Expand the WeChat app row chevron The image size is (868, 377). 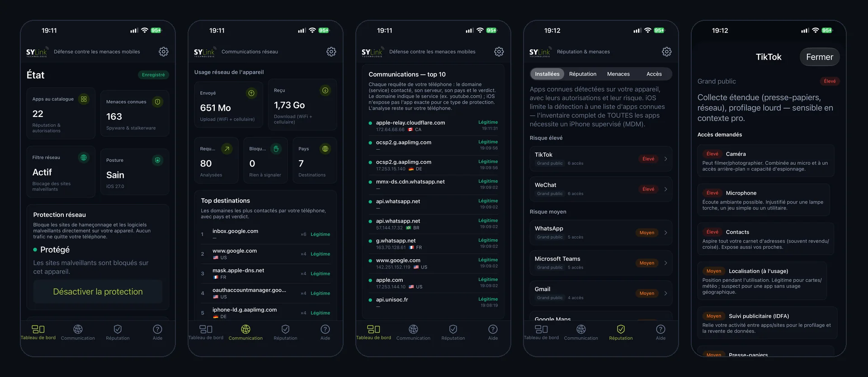pyautogui.click(x=666, y=189)
